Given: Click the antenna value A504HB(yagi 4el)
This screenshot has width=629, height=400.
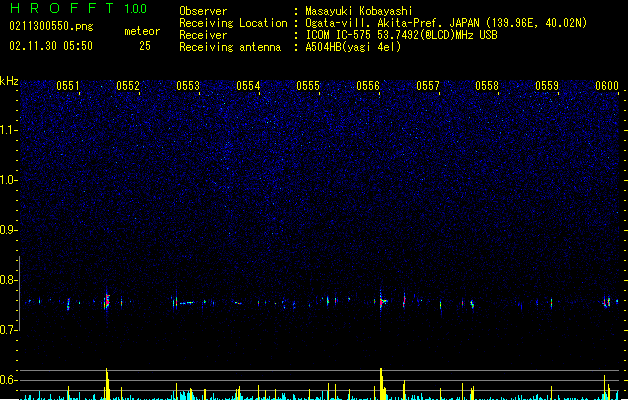Looking at the screenshot, I should tap(353, 47).
